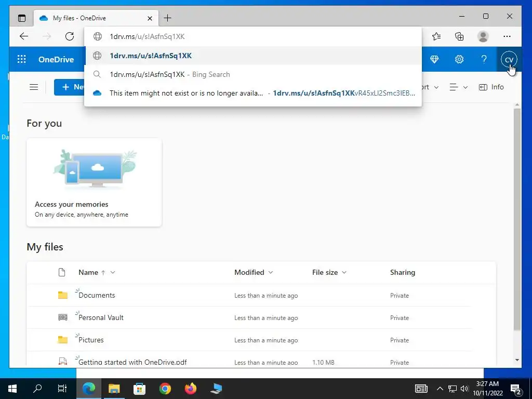Open Edge tab actions menu

click(x=22, y=18)
